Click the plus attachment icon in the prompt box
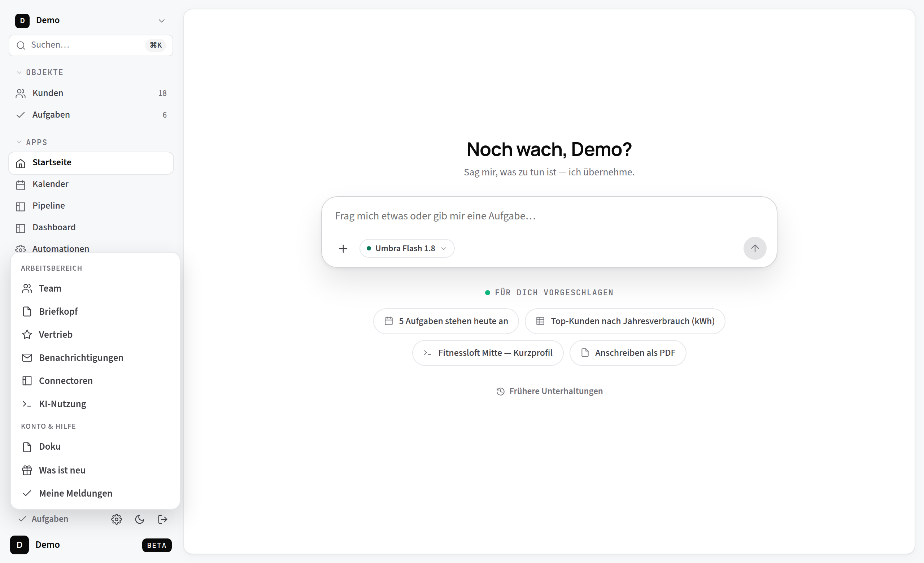Image resolution: width=924 pixels, height=563 pixels. coord(343,249)
